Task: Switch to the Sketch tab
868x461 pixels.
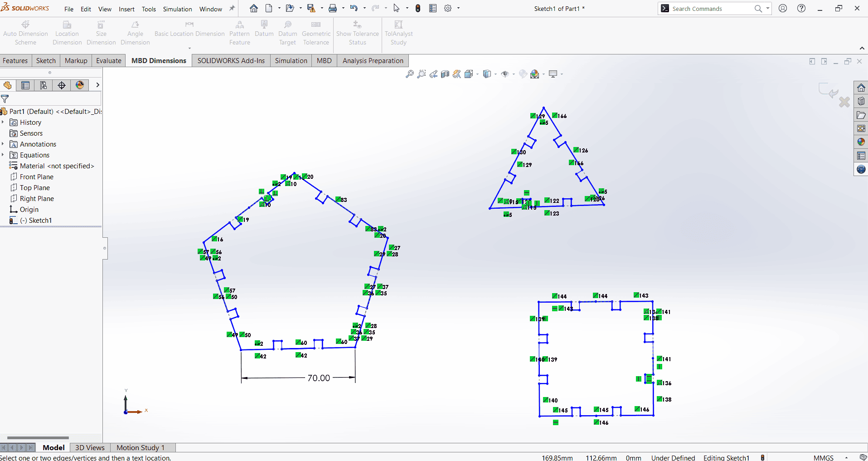Action: click(x=46, y=60)
